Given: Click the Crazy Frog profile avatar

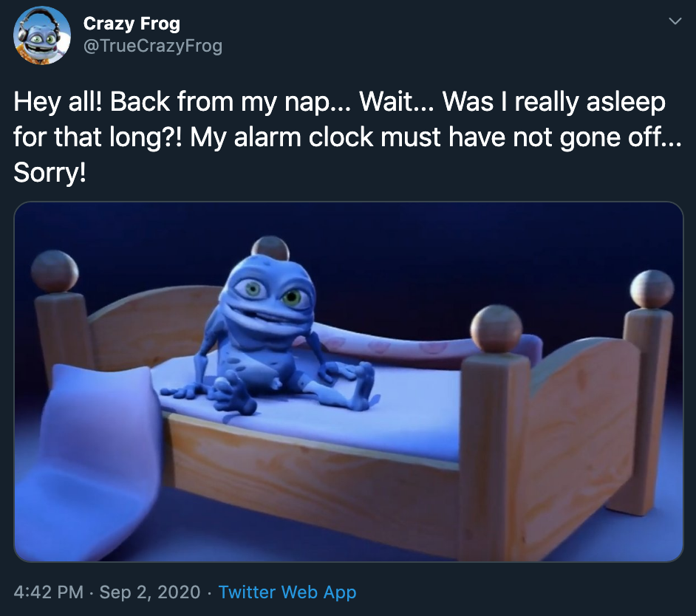Looking at the screenshot, I should (x=42, y=35).
